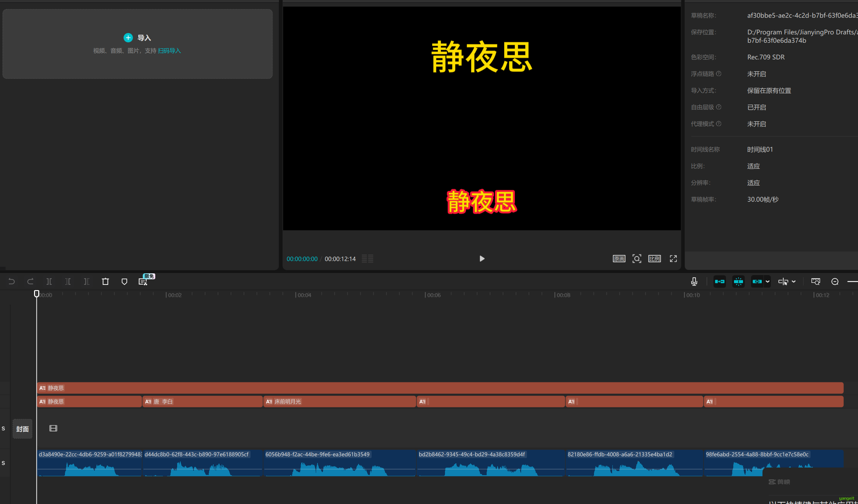This screenshot has height=504, width=858.
Task: Click the 封面 cover button on track
Action: pyautogui.click(x=23, y=429)
